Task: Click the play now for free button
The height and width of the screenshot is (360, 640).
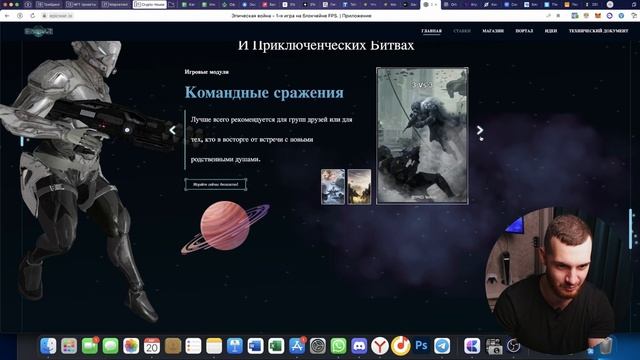Action: point(216,184)
